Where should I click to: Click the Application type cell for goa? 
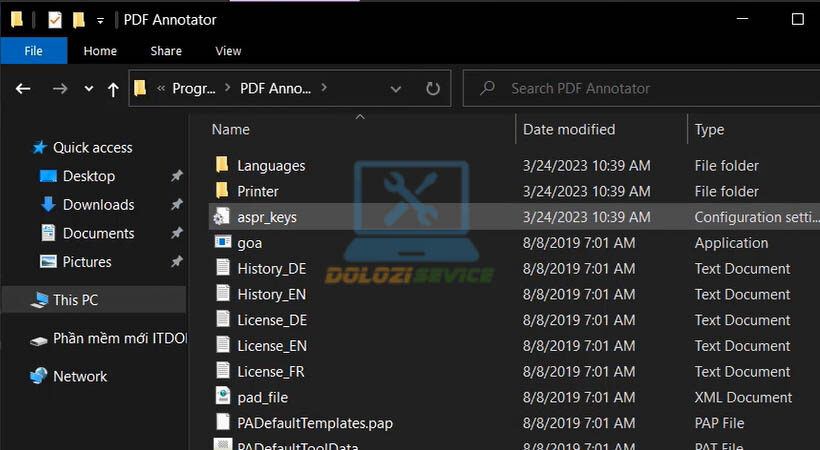coord(731,243)
